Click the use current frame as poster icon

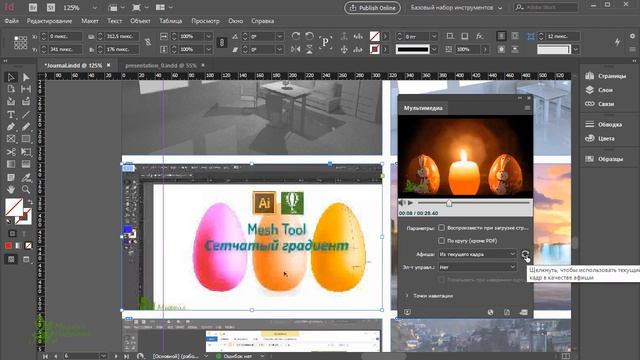tap(525, 254)
